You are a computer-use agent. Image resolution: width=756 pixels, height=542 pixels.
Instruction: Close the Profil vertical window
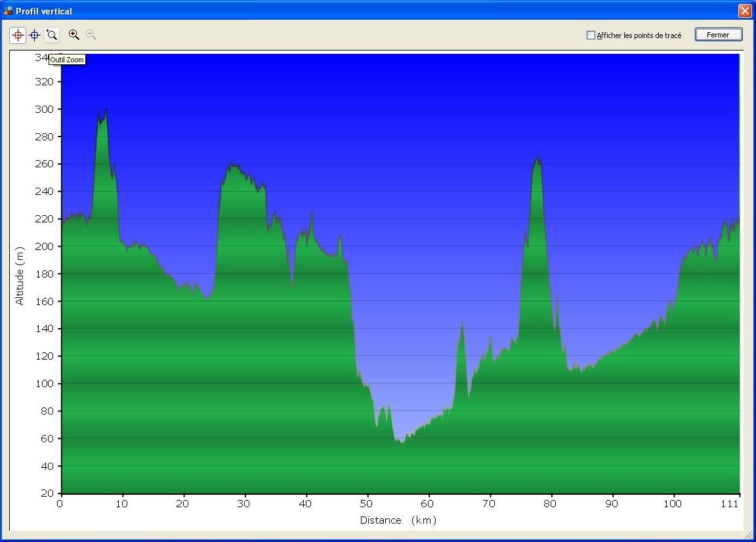(744, 10)
